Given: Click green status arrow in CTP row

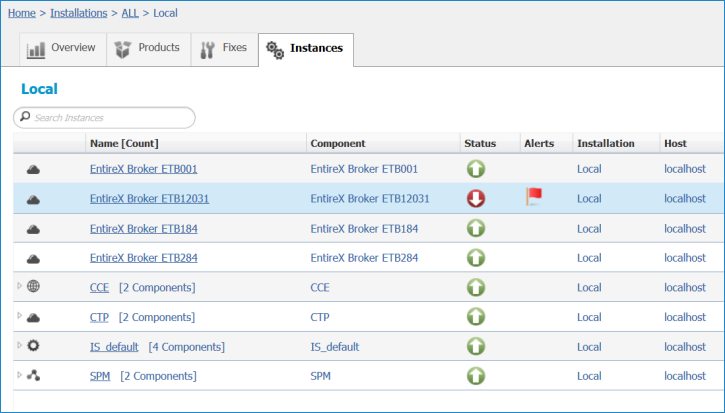Looking at the screenshot, I should (476, 317).
